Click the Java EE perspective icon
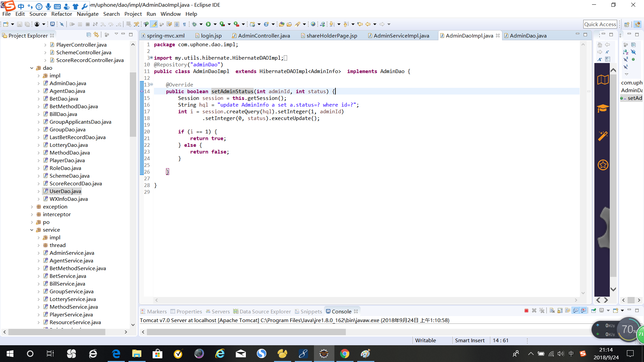Image resolution: width=644 pixels, height=362 pixels. click(x=638, y=24)
